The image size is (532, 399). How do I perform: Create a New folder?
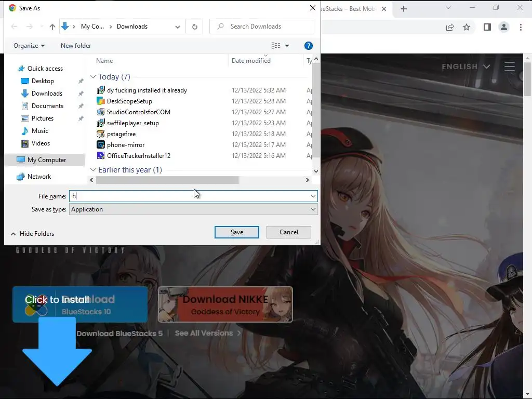(76, 46)
